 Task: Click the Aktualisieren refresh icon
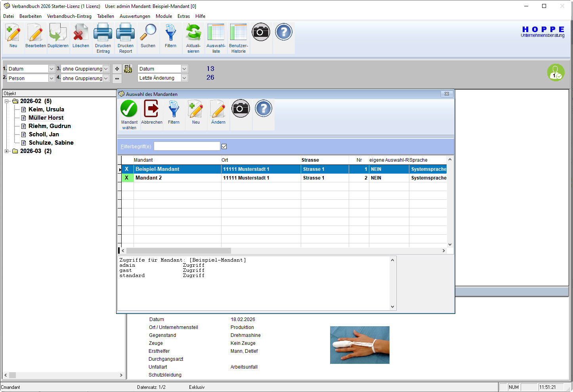193,33
